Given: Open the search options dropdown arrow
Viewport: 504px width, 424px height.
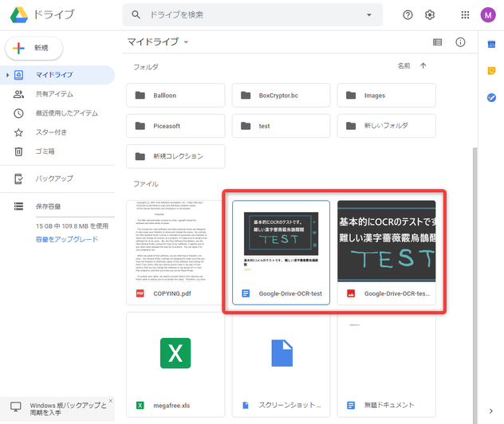Looking at the screenshot, I should coord(369,15).
